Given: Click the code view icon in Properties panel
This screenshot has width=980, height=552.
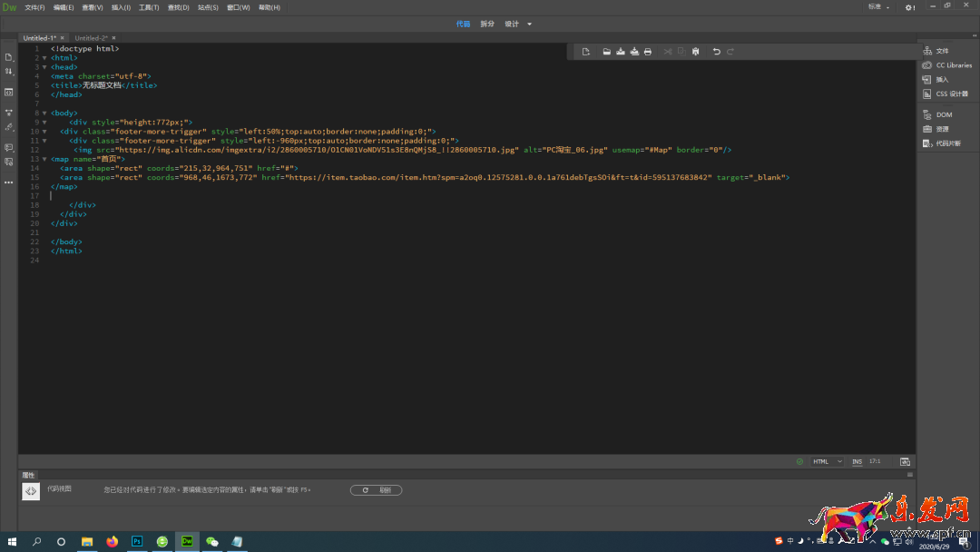Looking at the screenshot, I should click(31, 491).
